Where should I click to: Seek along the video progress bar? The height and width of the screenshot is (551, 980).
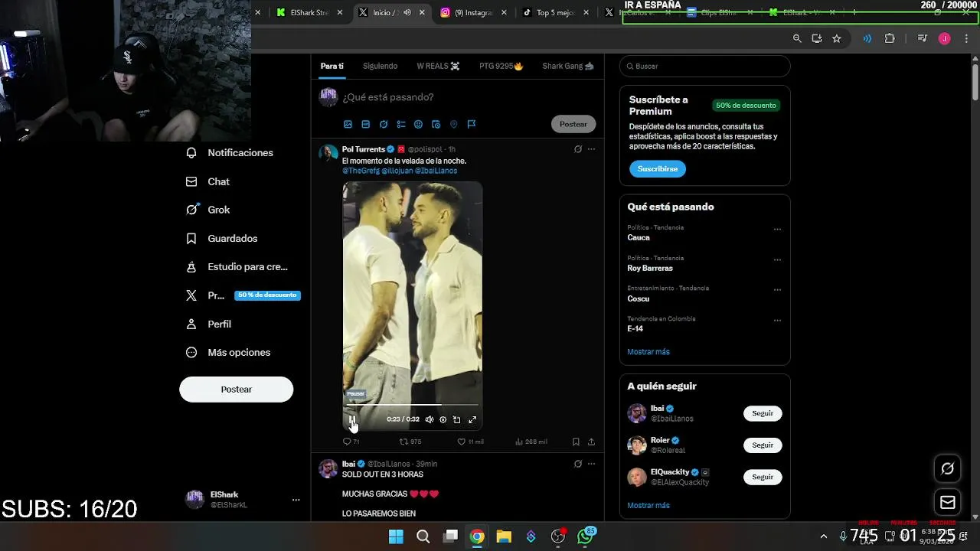point(412,405)
